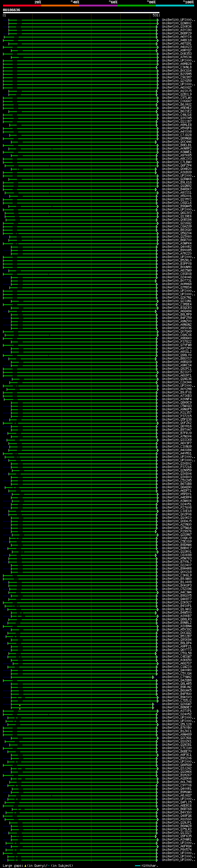Click arrowhead ending the Q9F635 alignment bar
The width and height of the screenshot is (197, 868).
(x=156, y=836)
